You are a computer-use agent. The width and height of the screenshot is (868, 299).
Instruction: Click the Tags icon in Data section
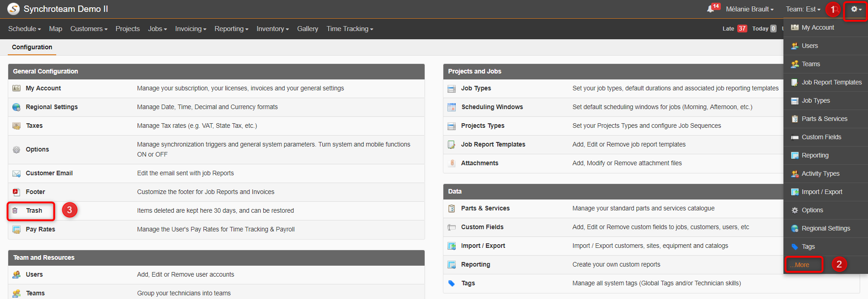[x=452, y=283]
